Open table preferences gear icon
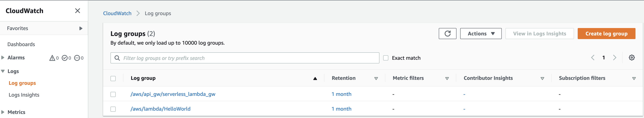Viewport: 644px width, 118px height. pos(631,58)
